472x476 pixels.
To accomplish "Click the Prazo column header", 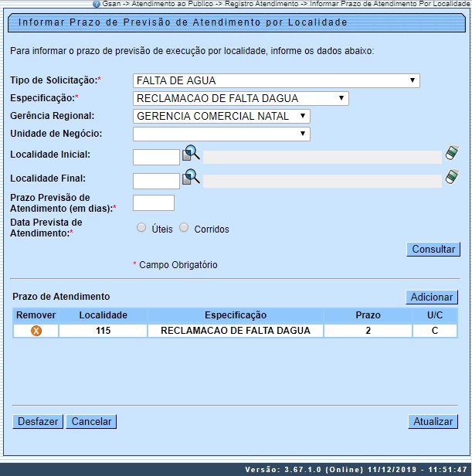I will (368, 315).
